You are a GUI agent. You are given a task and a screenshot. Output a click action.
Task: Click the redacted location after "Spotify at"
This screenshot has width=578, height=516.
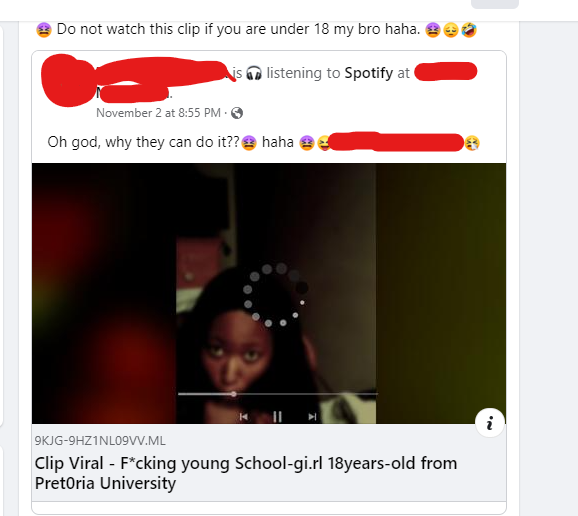[446, 72]
